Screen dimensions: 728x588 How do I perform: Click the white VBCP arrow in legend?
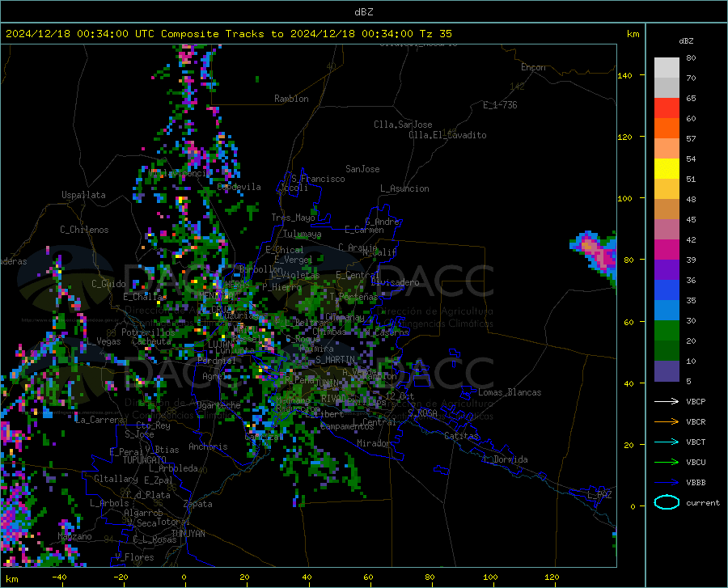point(667,401)
